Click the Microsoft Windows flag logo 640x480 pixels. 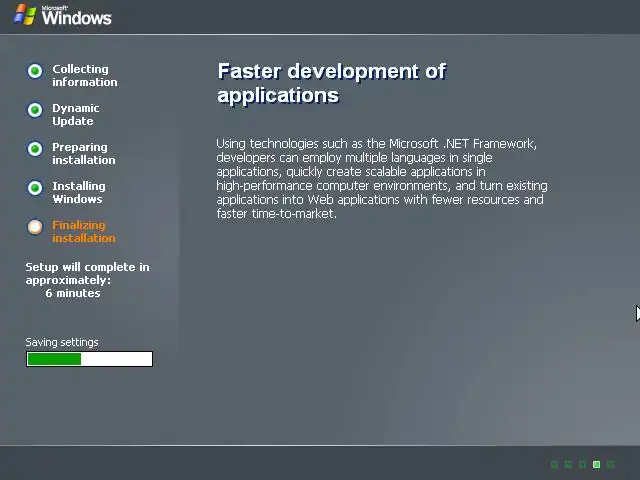[25, 15]
